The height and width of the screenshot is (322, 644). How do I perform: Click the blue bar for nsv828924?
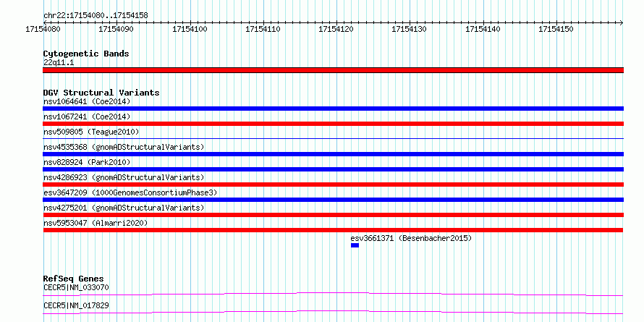tap(333, 169)
